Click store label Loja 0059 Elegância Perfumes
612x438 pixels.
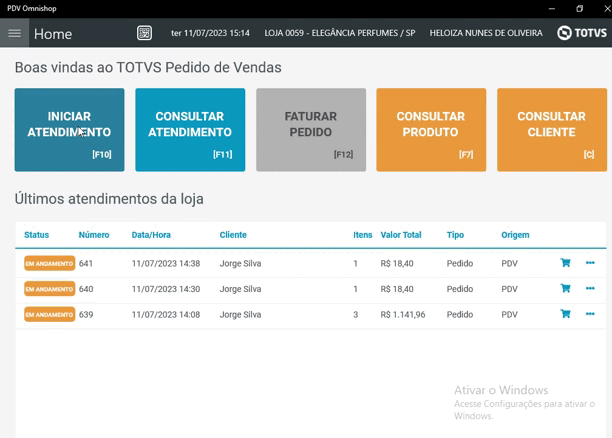(x=340, y=33)
